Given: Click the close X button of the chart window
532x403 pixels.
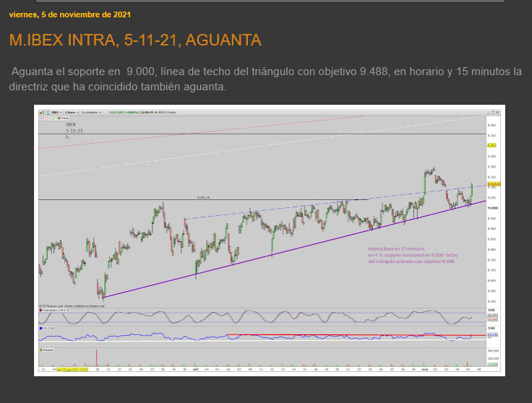Looking at the screenshot, I should (x=497, y=112).
